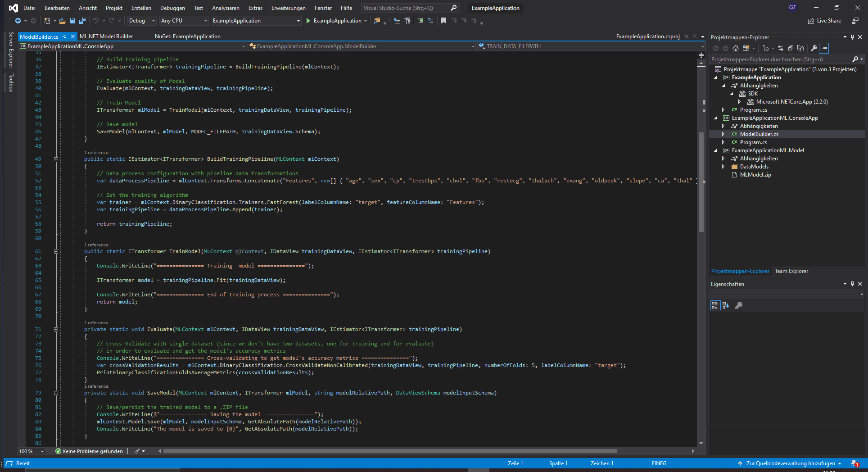Image resolution: width=868 pixels, height=472 pixels.
Task: Click the Home icon in Projektmappen-Explorer toolbar
Action: tap(736, 48)
